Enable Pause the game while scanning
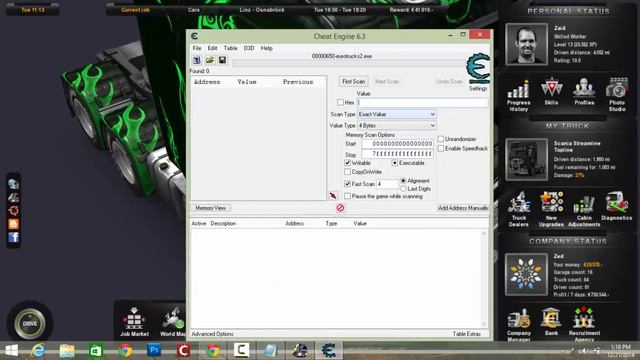 (347, 196)
